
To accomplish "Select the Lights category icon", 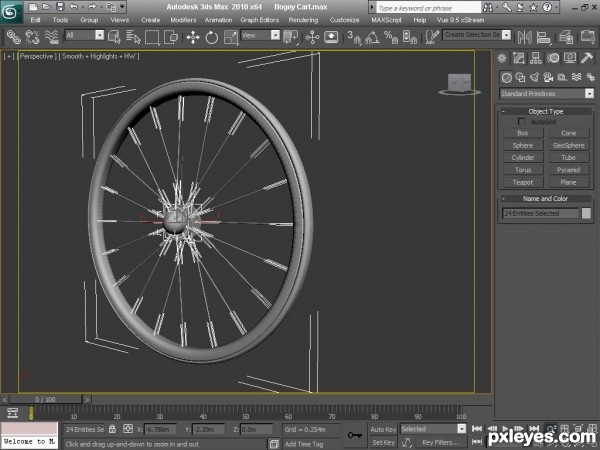I will pyautogui.click(x=534, y=78).
